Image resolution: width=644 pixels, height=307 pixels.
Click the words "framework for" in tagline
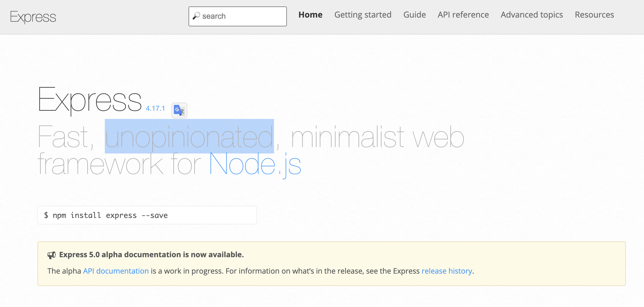click(119, 164)
